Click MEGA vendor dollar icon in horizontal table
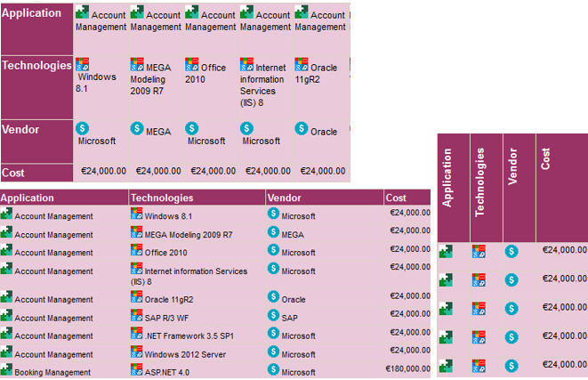Screen dimensions: 588x380 point(136,129)
